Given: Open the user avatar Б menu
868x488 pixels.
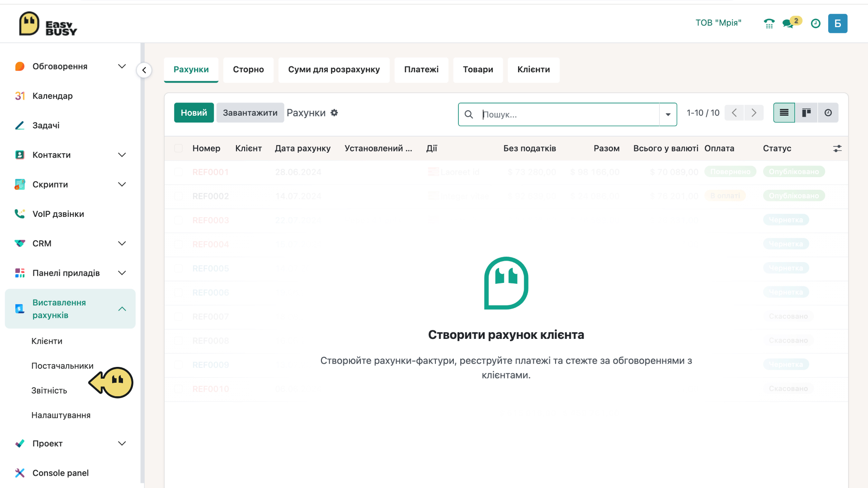Looking at the screenshot, I should point(838,23).
